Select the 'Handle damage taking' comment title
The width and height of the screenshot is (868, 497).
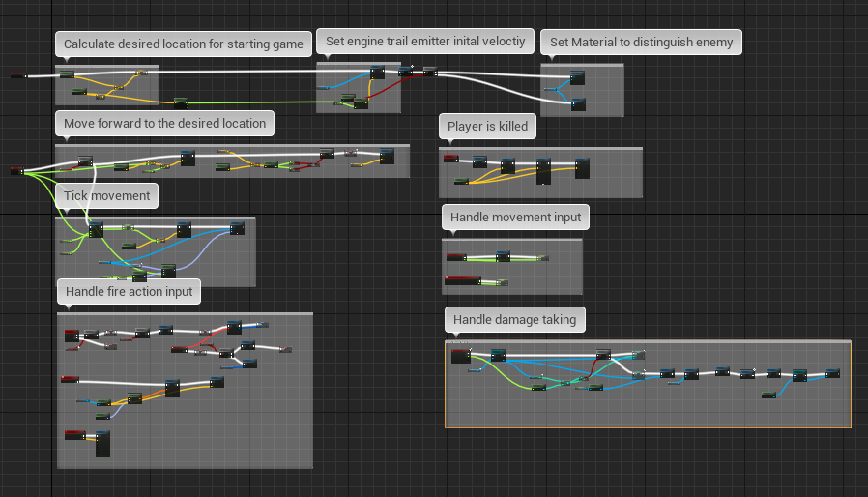pos(514,320)
